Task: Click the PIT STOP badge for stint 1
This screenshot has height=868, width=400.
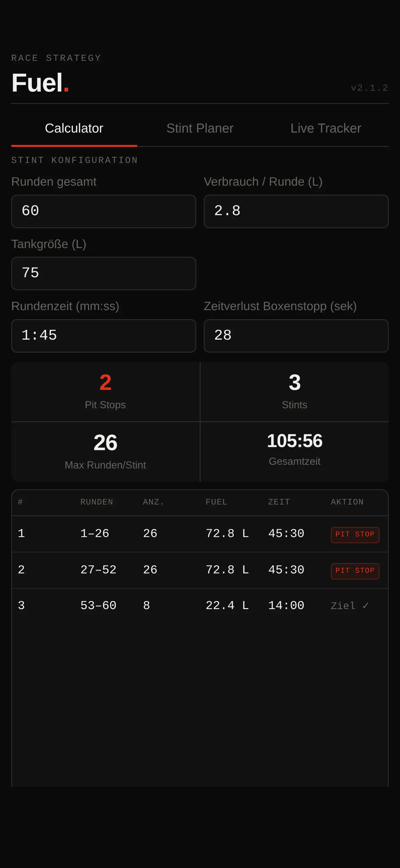Action: [355, 535]
